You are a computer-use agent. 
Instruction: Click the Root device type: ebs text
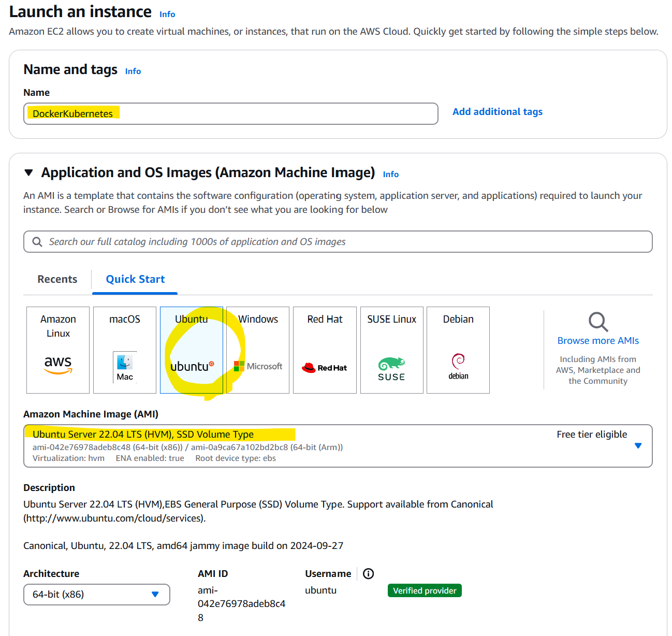(236, 458)
